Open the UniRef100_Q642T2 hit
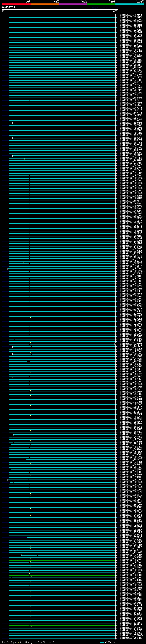 [x=131, y=226]
